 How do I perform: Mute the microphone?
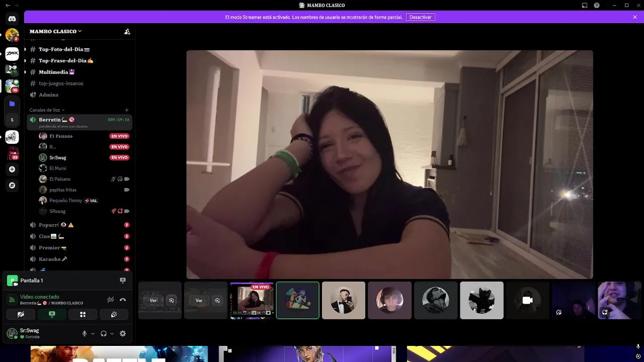85,333
